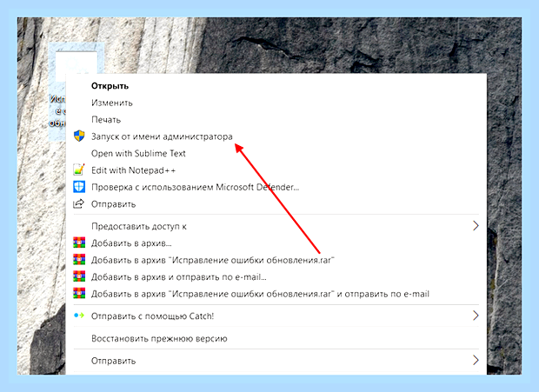The image size is (539, 392).
Task: Click the Notepad++ icon
Action: pos(79,169)
